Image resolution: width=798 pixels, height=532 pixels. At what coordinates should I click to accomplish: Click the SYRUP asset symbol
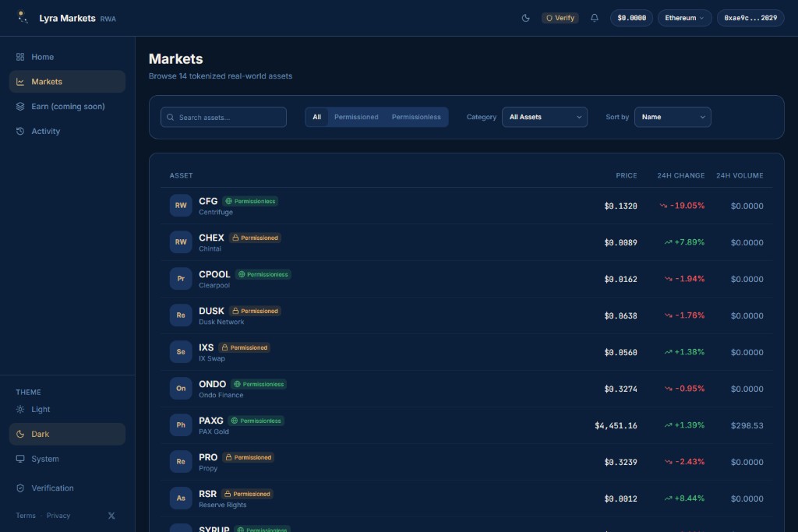pyautogui.click(x=214, y=529)
